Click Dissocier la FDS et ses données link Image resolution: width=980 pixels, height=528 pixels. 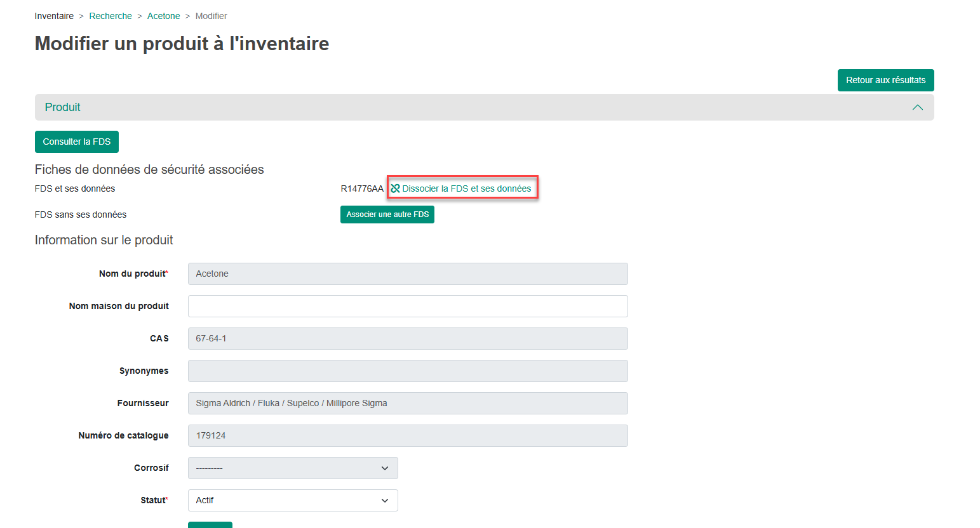467,188
